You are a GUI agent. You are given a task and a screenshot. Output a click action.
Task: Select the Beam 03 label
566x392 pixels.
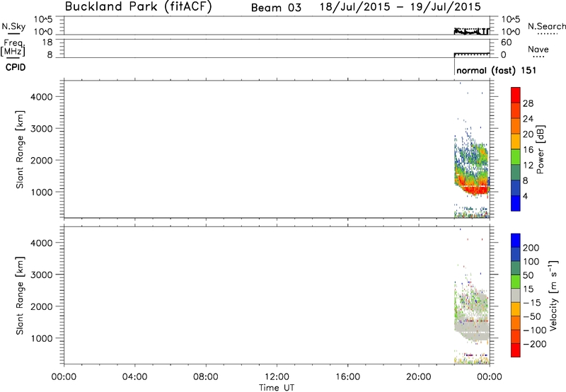pyautogui.click(x=276, y=8)
